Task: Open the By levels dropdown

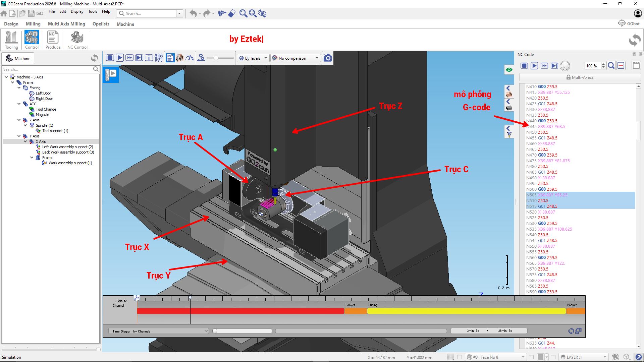Action: click(253, 58)
